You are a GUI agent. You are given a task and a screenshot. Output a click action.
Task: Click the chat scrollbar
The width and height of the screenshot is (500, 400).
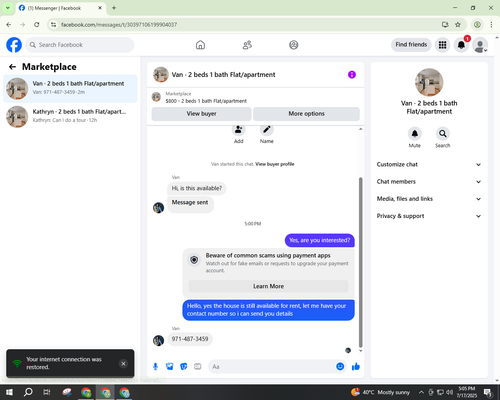point(360,262)
